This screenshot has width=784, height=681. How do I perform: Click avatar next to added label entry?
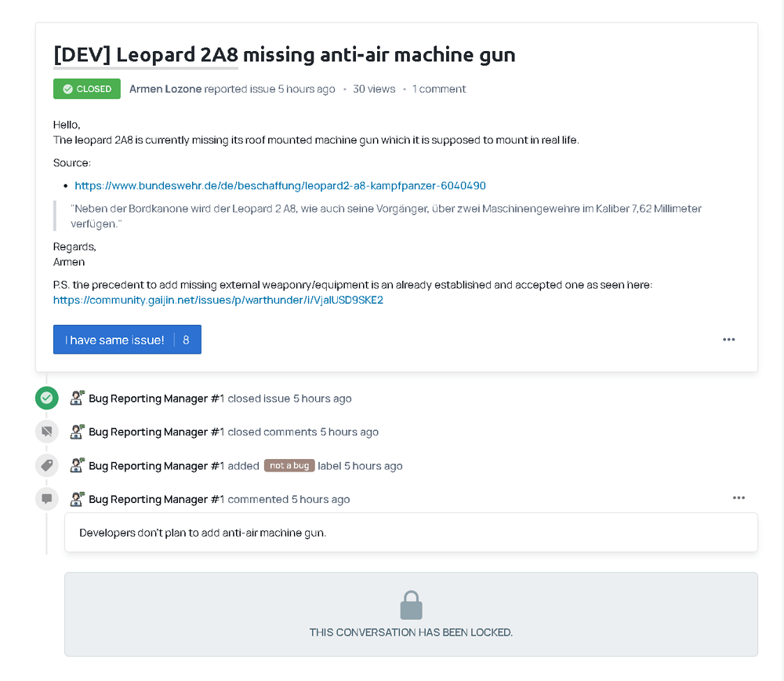coord(77,465)
